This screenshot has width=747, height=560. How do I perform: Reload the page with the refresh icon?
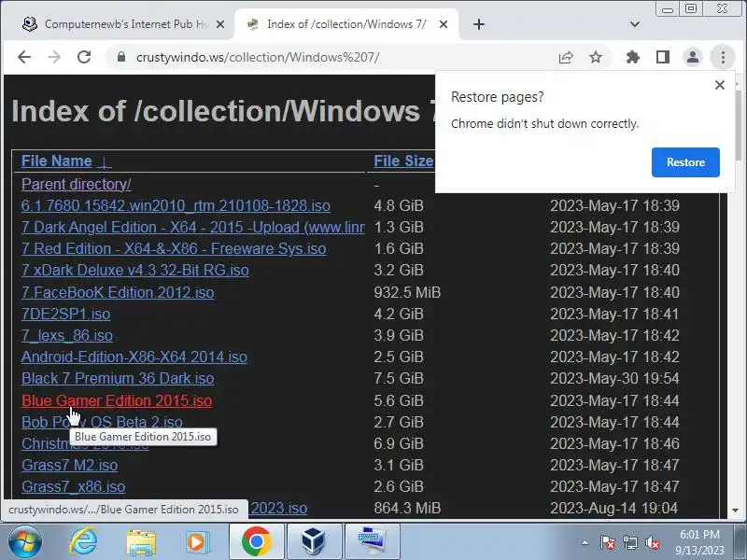[84, 57]
